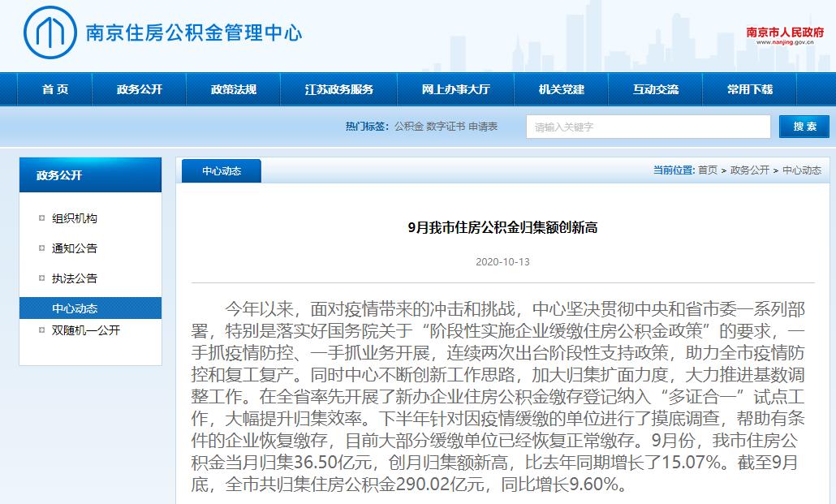836x504 pixels.
Task: Click the bullet icon beside 组织机构
Action: pyautogui.click(x=42, y=218)
